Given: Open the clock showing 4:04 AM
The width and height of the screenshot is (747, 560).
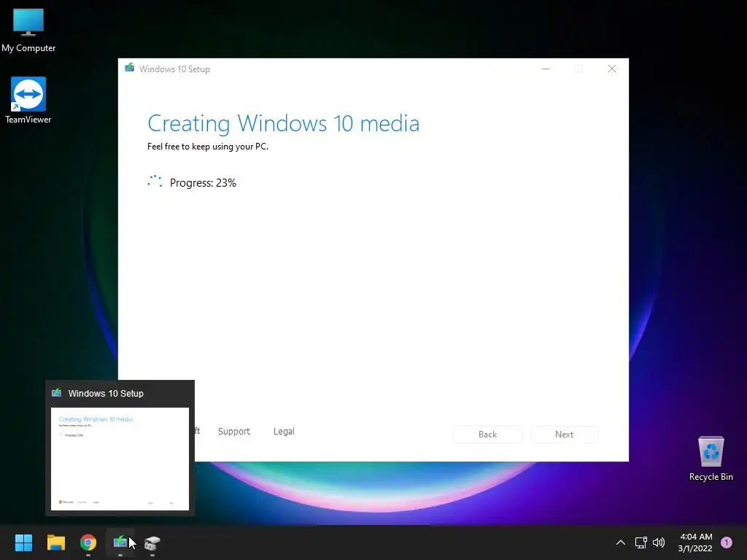Looking at the screenshot, I should (695, 542).
